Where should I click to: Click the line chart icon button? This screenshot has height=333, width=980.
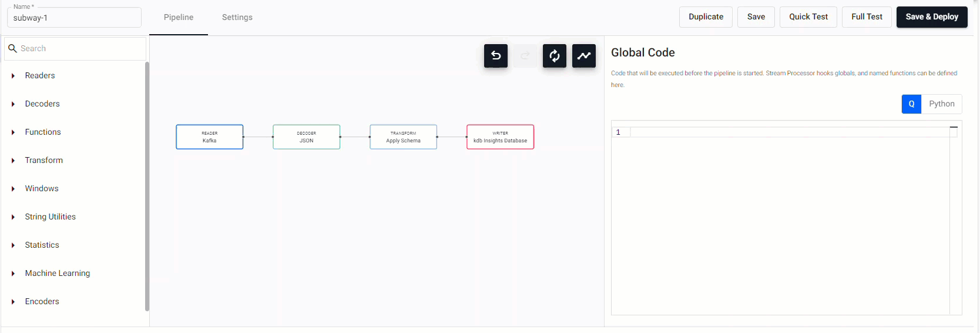pos(583,56)
